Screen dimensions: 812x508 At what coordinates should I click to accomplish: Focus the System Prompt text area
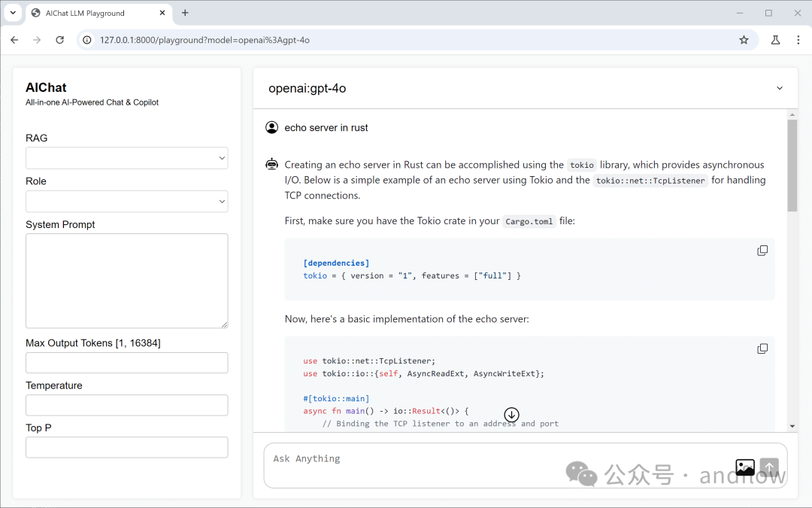coord(127,281)
